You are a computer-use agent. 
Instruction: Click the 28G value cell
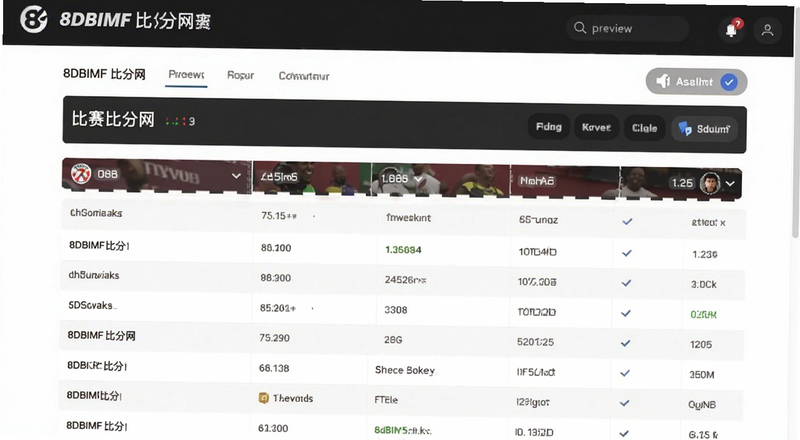(393, 339)
